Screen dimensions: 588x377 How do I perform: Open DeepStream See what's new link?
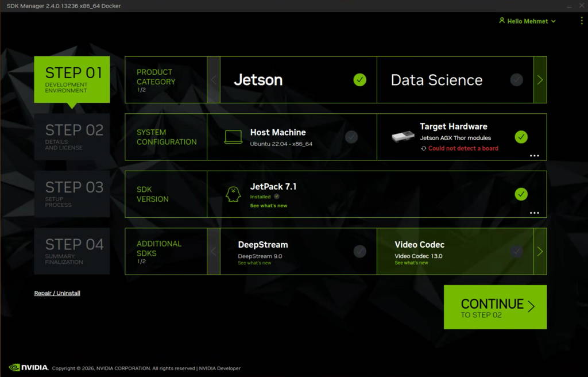(x=254, y=263)
